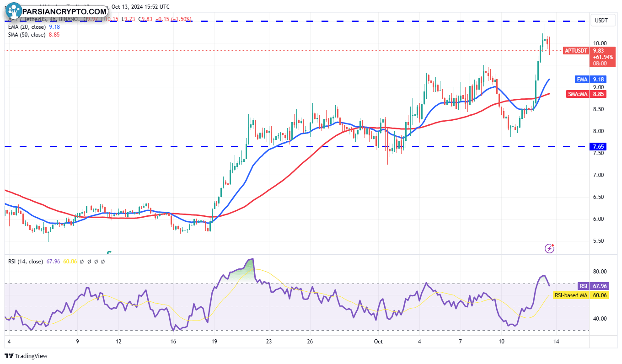The image size is (622, 364).
Task: Click the 12 date on time axis
Action: 119,342
